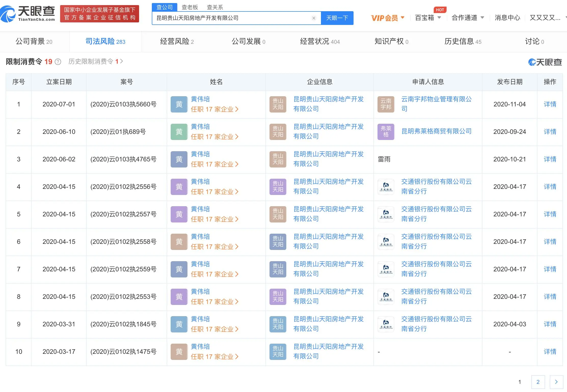Switch to 查老板 search tab
The height and width of the screenshot is (392, 567).
coord(190,7)
